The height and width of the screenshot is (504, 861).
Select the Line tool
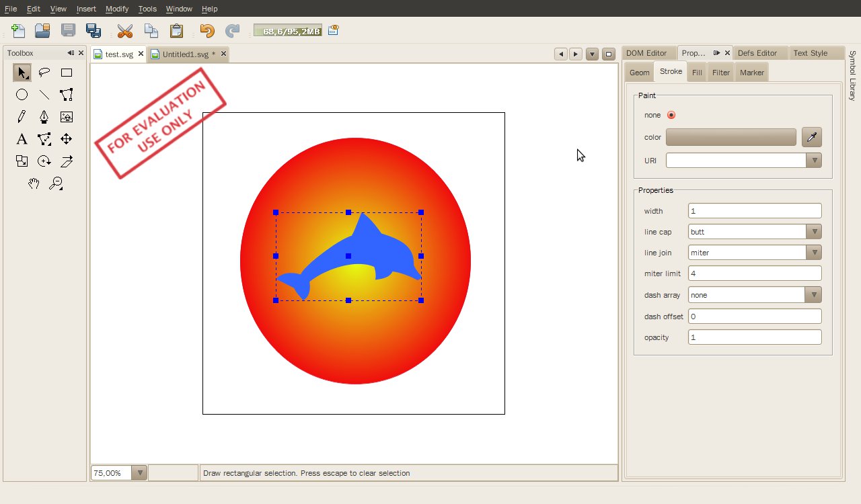click(x=44, y=95)
